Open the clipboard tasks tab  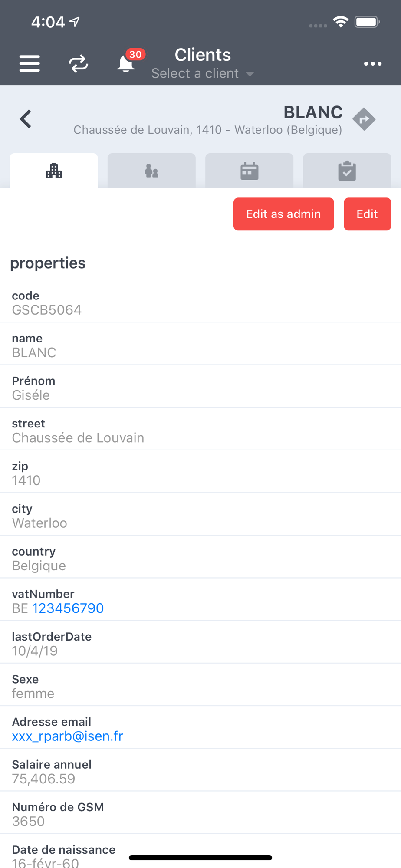click(347, 171)
